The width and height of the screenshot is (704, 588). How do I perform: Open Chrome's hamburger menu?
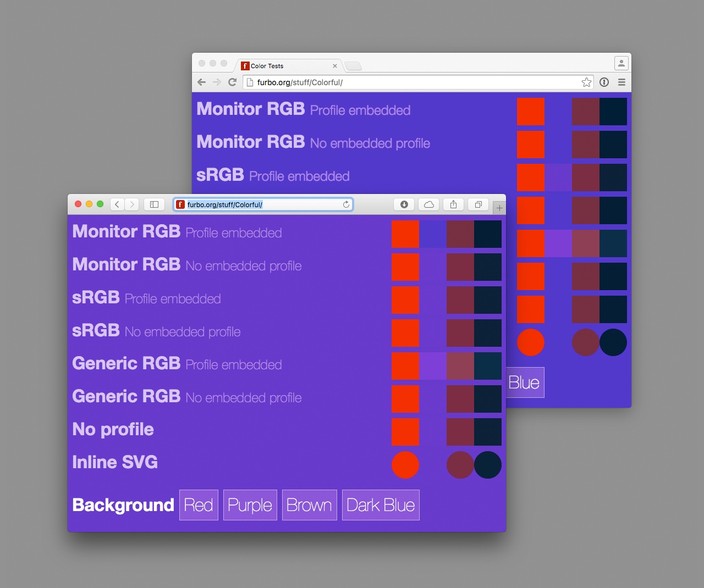[621, 82]
